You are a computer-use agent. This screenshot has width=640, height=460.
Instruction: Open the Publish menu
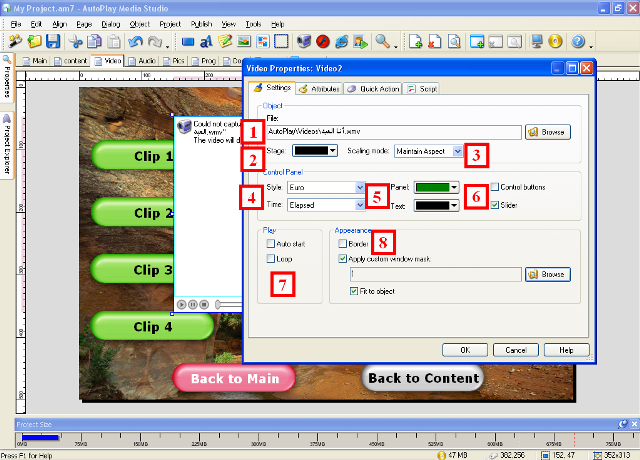tap(199, 22)
